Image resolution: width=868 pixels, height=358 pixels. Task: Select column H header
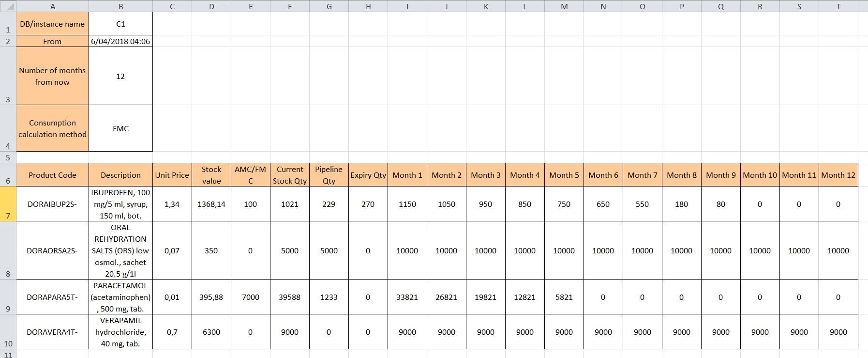(368, 6)
